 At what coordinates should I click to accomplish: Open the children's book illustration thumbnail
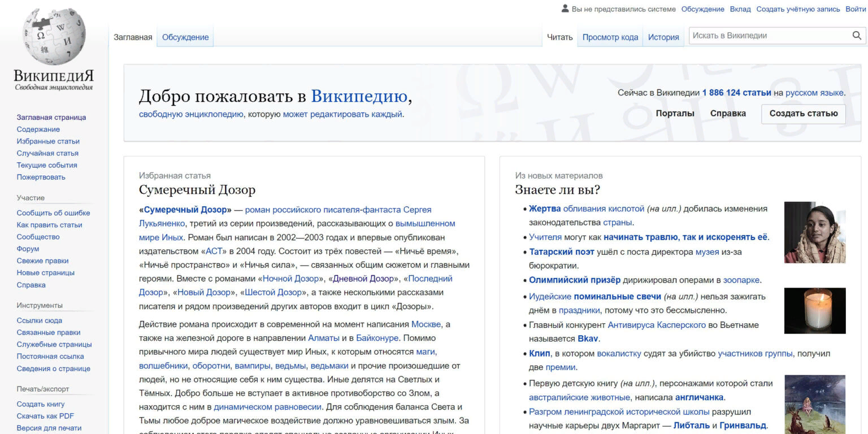[815, 404]
